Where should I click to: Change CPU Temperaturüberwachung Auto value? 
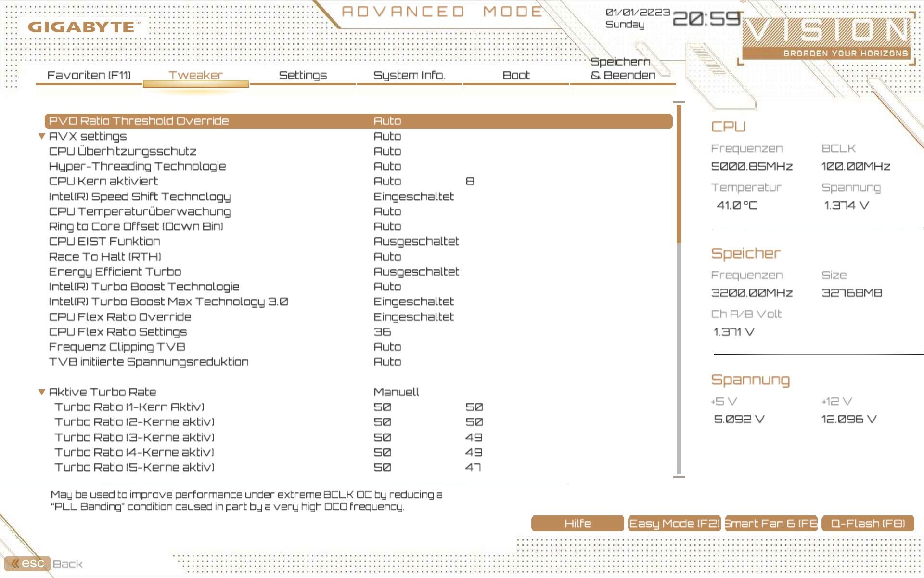coord(387,211)
